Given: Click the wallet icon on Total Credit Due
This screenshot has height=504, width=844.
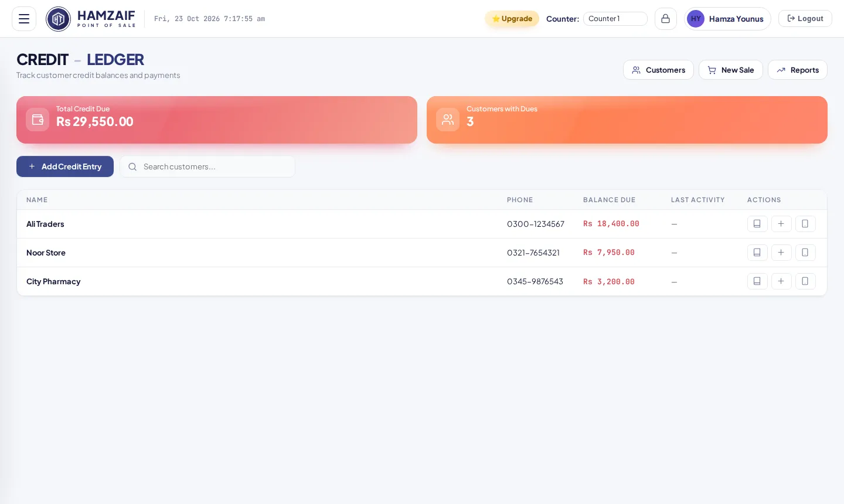Looking at the screenshot, I should (38, 120).
